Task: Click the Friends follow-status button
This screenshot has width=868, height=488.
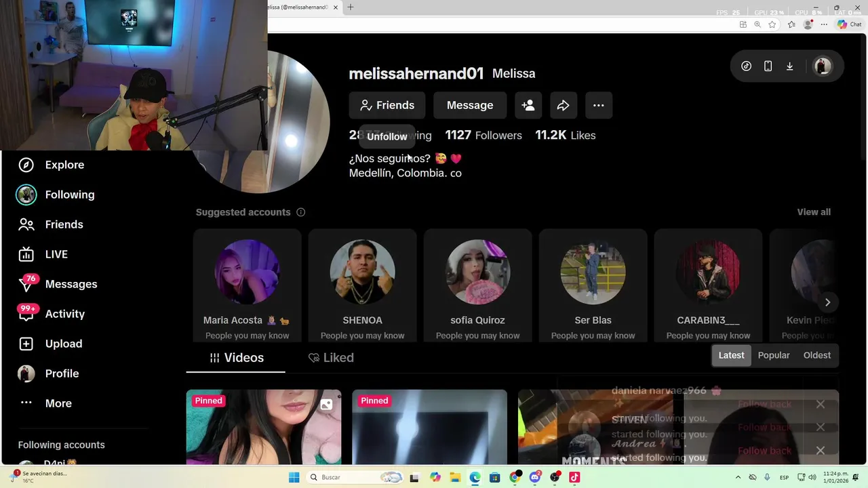Action: pyautogui.click(x=387, y=105)
